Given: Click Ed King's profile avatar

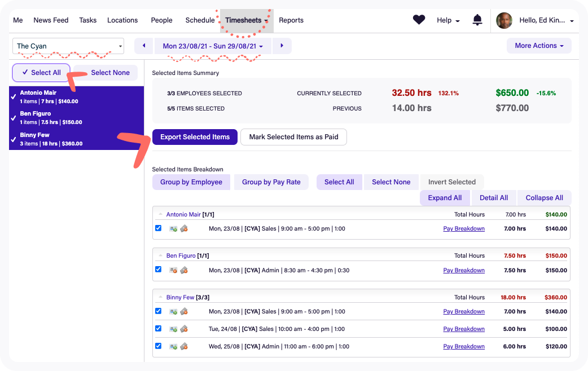Looking at the screenshot, I should [x=504, y=20].
